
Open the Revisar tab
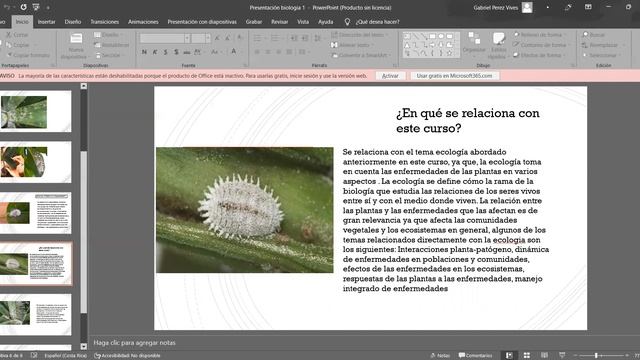(x=279, y=22)
